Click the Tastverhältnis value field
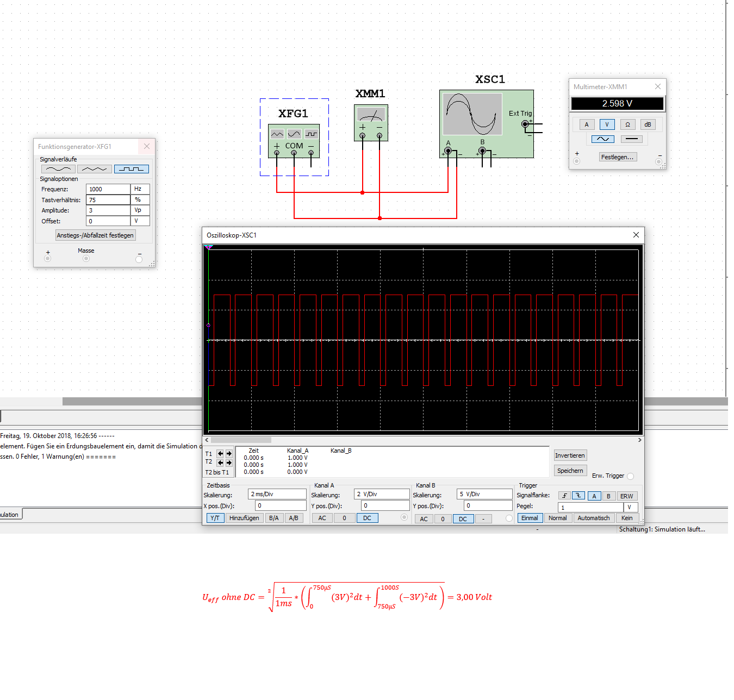Viewport: 734px width, 700px height. point(108,200)
